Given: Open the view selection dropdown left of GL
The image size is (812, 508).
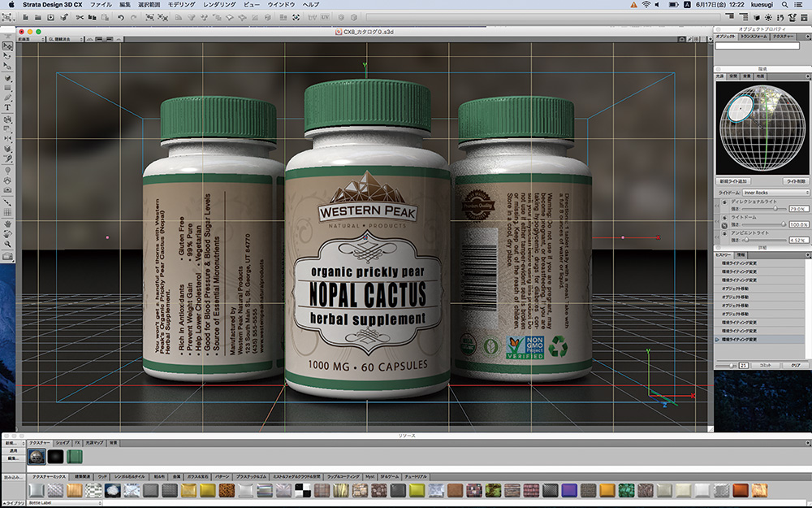Looking at the screenshot, I should point(31,39).
